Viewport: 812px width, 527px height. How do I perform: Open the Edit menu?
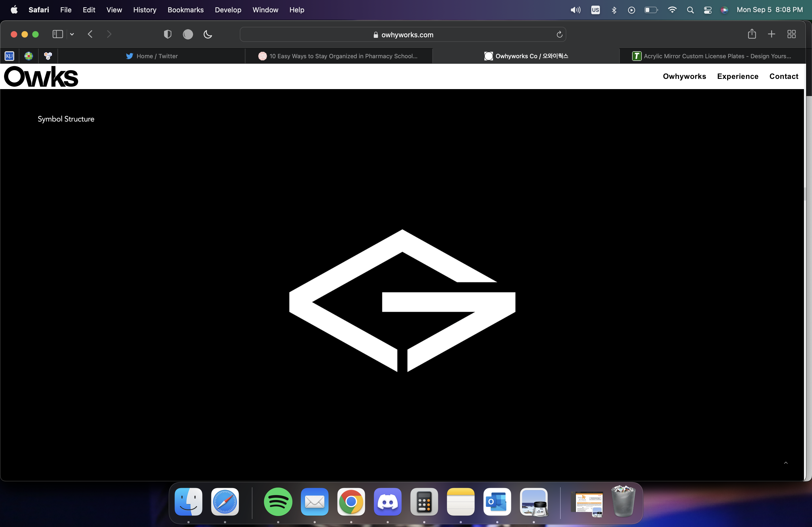(89, 10)
